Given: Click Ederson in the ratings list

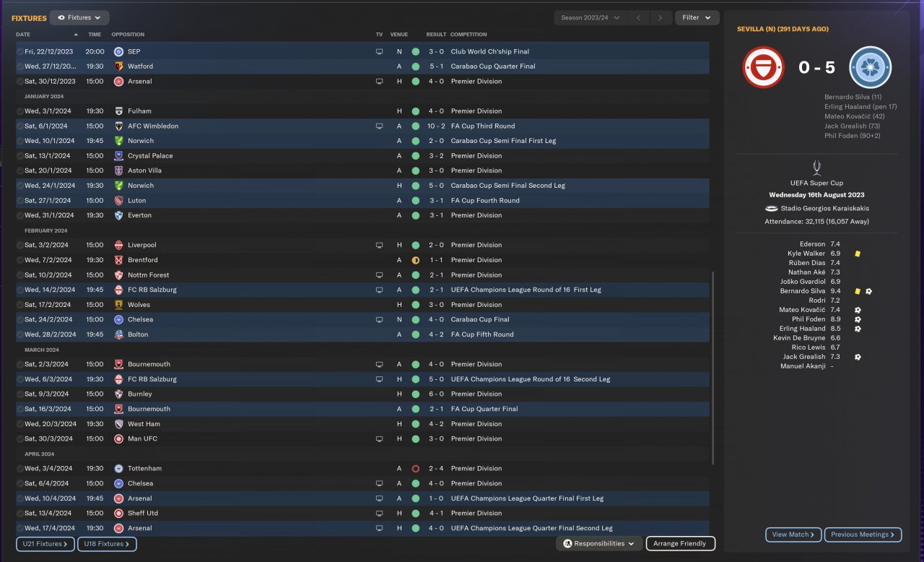Looking at the screenshot, I should pos(812,244).
